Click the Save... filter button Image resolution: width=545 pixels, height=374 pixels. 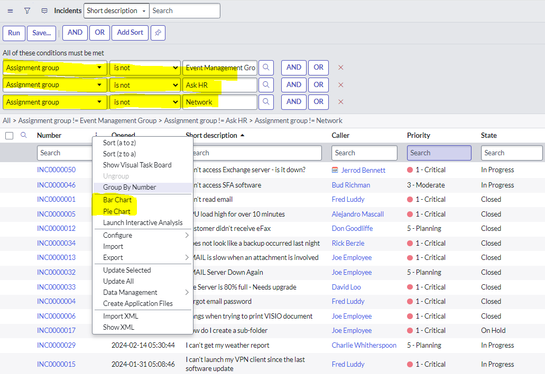tap(41, 33)
